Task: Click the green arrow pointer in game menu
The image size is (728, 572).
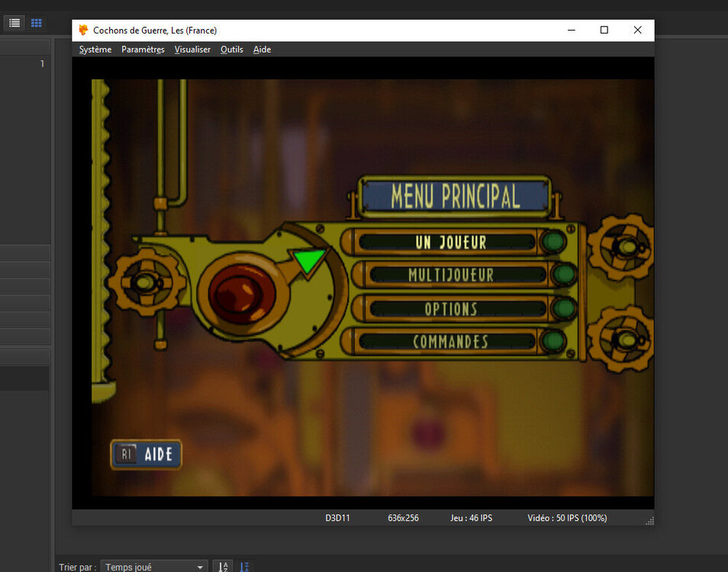Action: [308, 261]
